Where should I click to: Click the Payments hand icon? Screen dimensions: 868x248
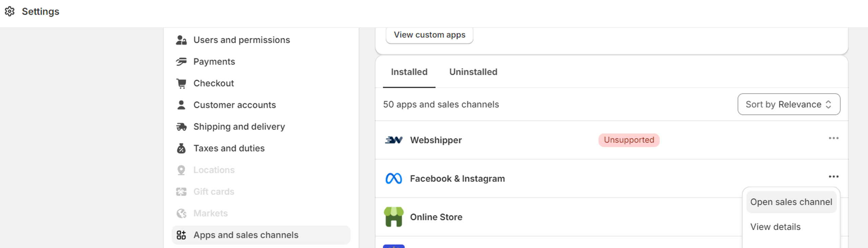[181, 62]
